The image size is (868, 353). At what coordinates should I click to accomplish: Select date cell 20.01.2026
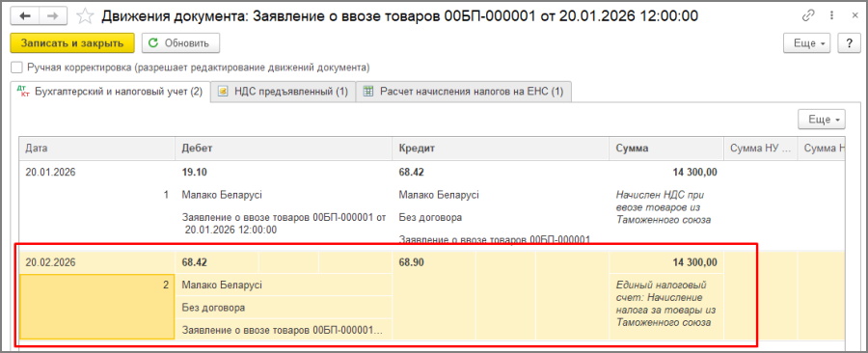point(50,172)
